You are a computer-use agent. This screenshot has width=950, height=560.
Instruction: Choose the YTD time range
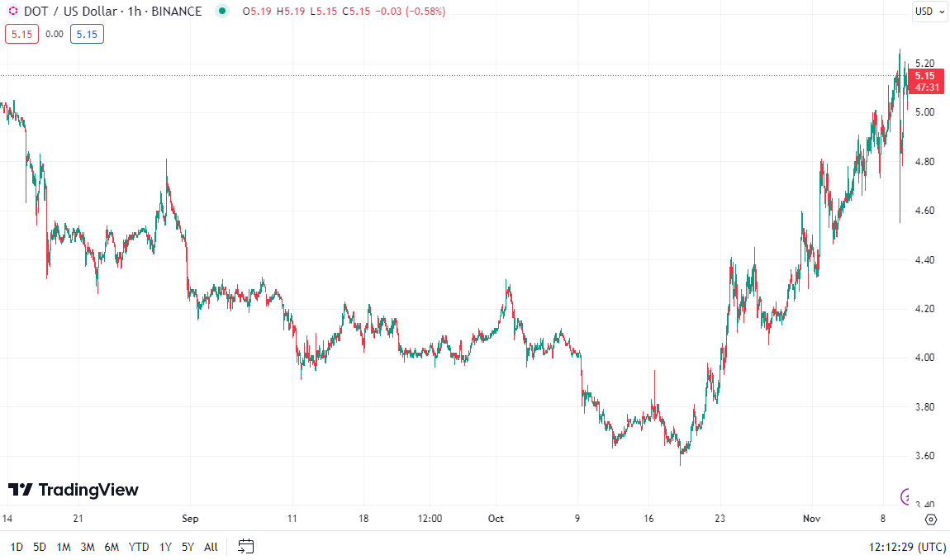tap(139, 547)
